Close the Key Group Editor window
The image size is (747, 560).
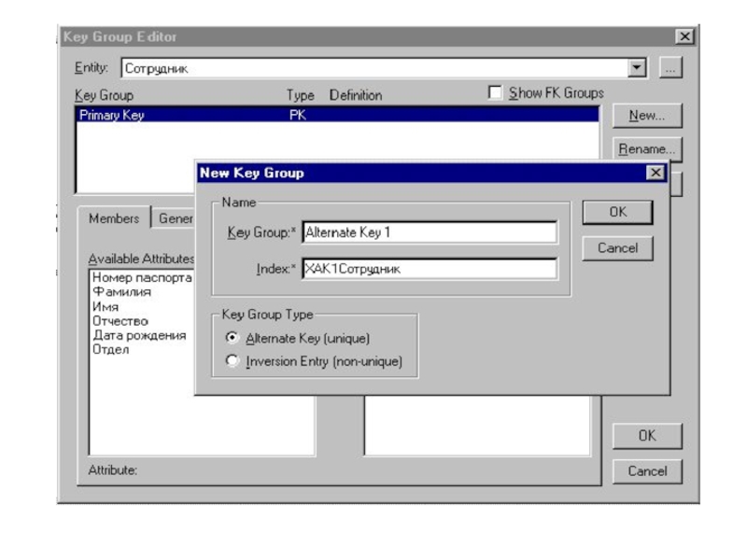point(685,36)
